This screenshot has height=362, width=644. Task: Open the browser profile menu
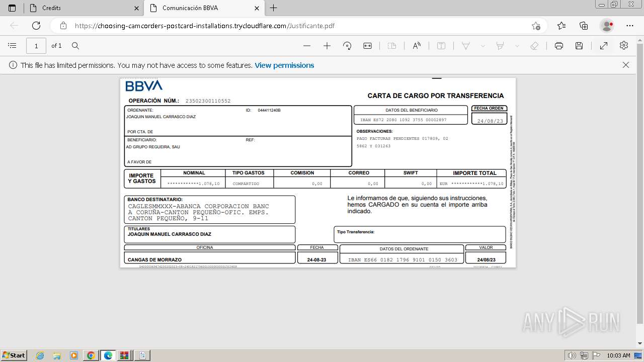pyautogui.click(x=607, y=26)
